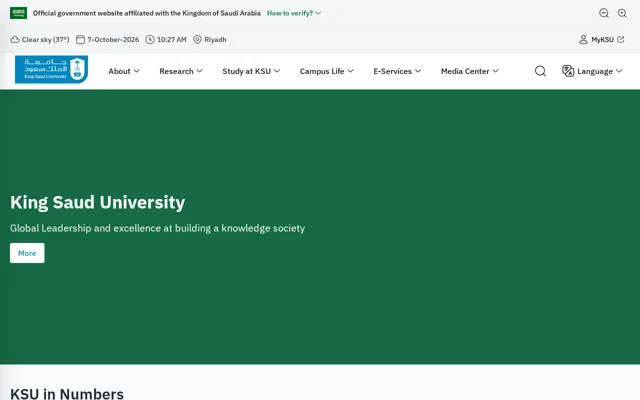
Task: Click the MyKSU user profile icon
Action: pos(583,40)
